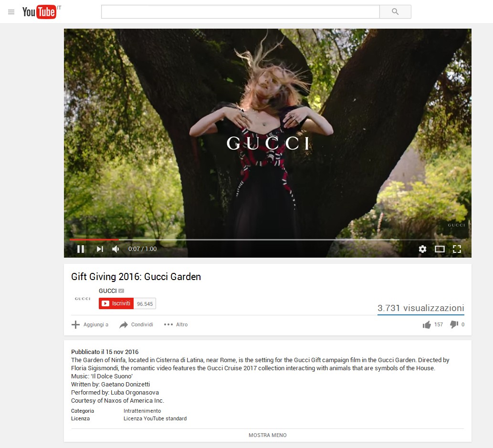The image size is (493, 448).
Task: Collapse description with MOSTRA MENO
Action: 268,435
